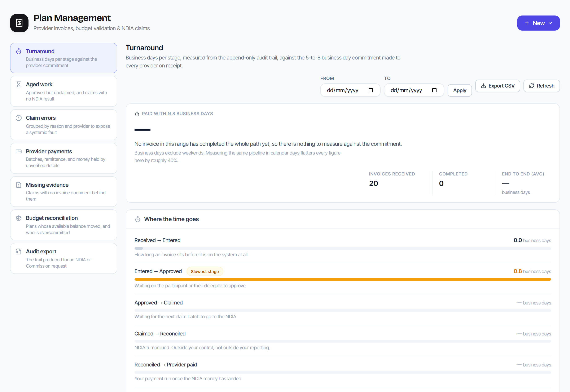The image size is (570, 392).
Task: Click the Received → Entered progress bar
Action: (x=343, y=248)
